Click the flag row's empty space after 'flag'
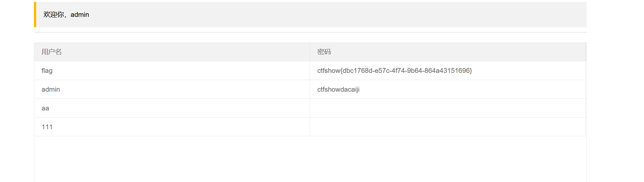 pos(181,71)
